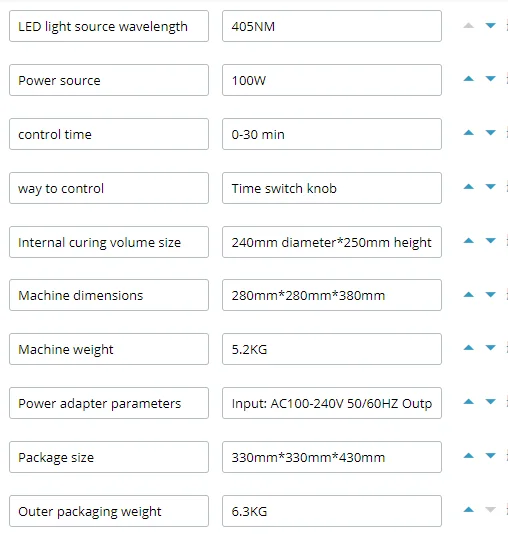508x534 pixels.
Task: Move the way to control row down
Action: point(490,187)
